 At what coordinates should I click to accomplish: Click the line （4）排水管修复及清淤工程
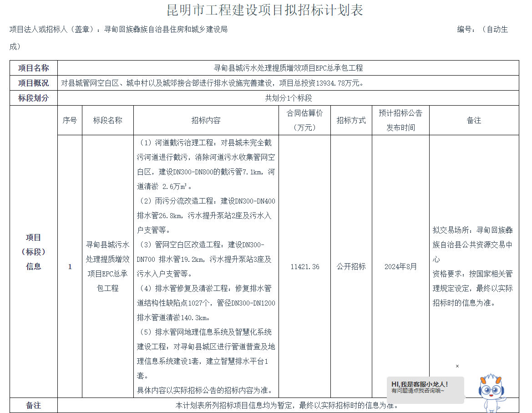(205, 288)
